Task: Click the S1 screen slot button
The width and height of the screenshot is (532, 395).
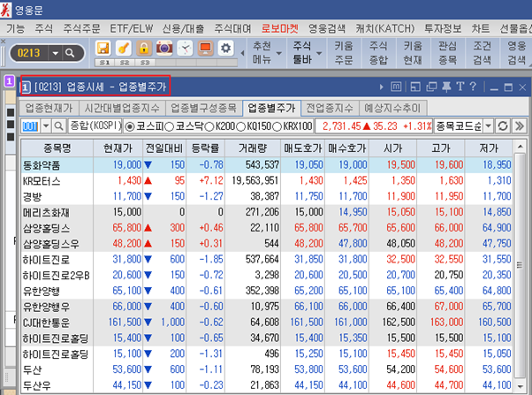Action: [104, 63]
